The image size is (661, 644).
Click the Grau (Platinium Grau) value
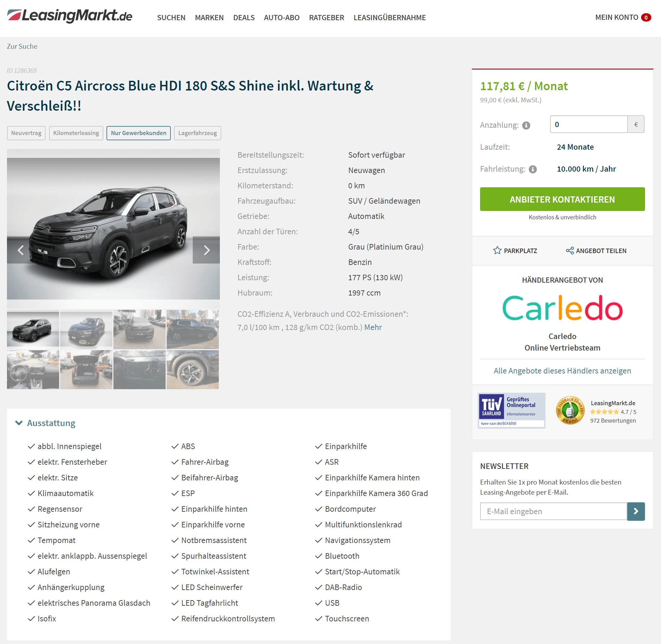pos(385,247)
